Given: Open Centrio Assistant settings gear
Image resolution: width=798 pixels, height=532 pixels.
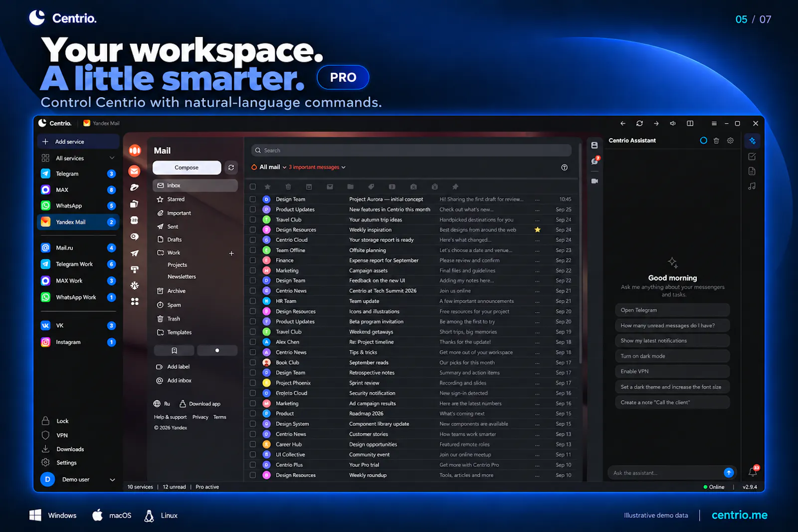Looking at the screenshot, I should (x=730, y=141).
